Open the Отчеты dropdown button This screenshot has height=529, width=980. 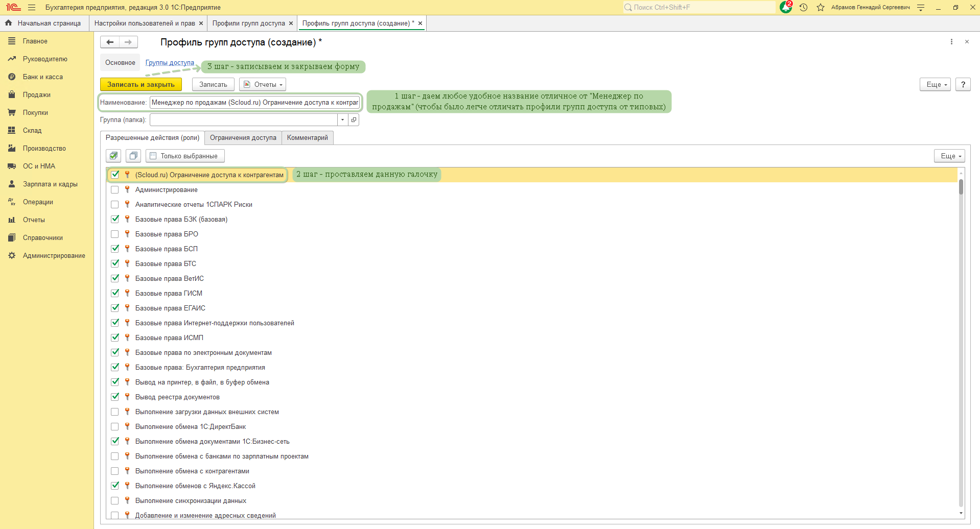pyautogui.click(x=263, y=85)
